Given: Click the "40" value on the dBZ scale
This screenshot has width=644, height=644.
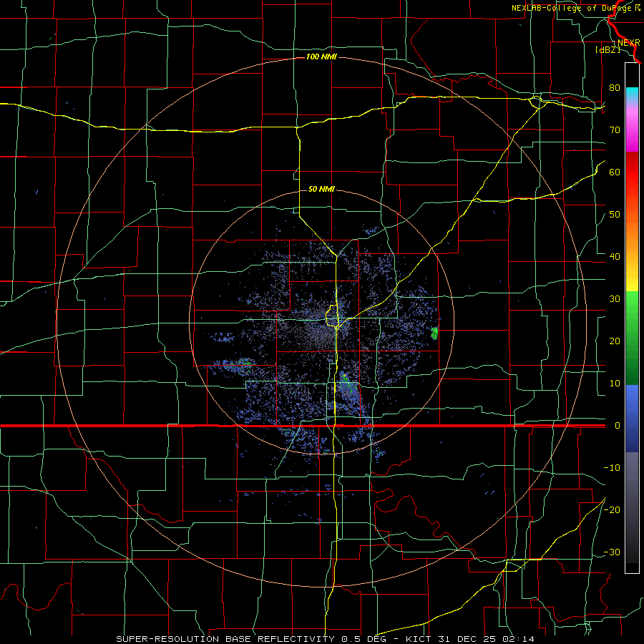Looking at the screenshot, I should (615, 257).
